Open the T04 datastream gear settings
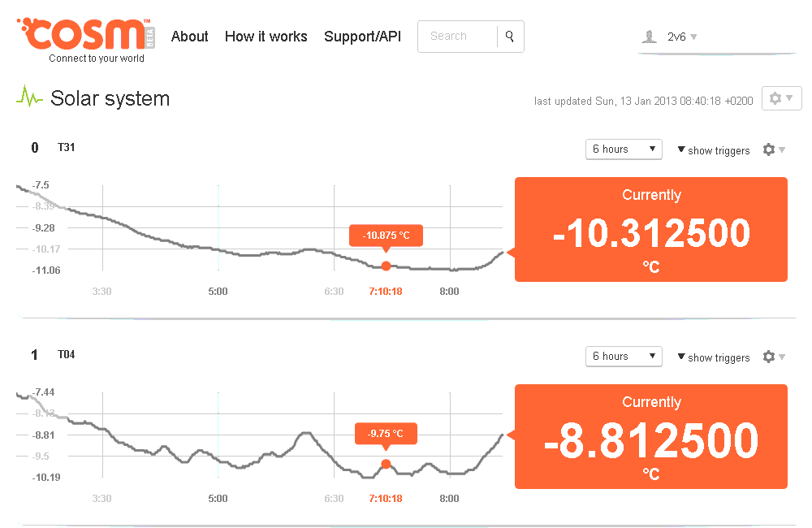Image resolution: width=812 pixels, height=528 pixels. (x=773, y=357)
